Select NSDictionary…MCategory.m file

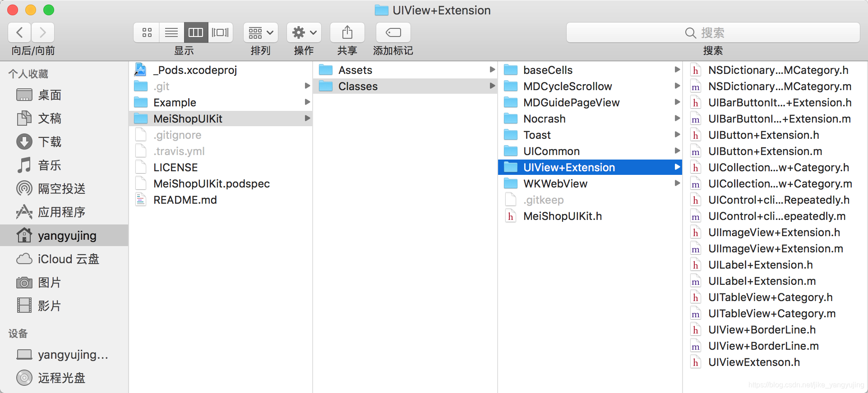point(775,87)
